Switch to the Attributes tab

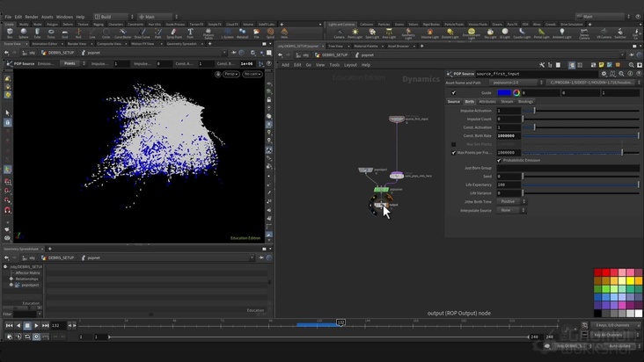click(487, 102)
